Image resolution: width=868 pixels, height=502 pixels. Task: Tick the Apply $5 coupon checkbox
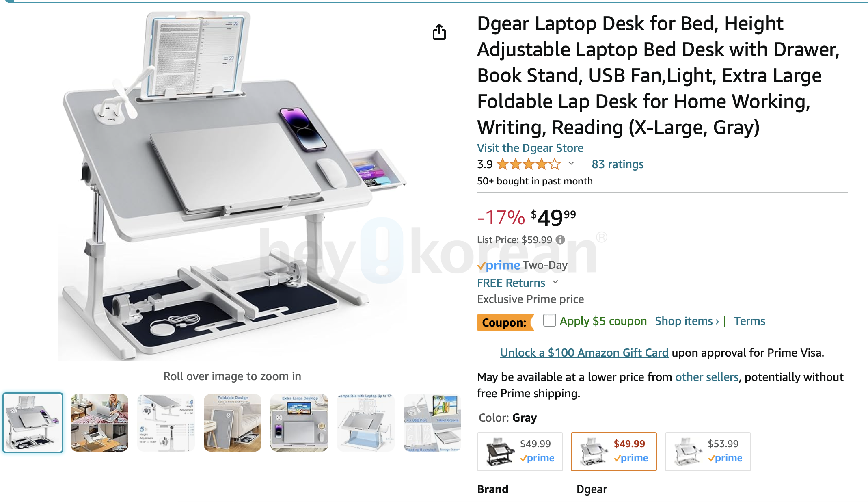[549, 320]
